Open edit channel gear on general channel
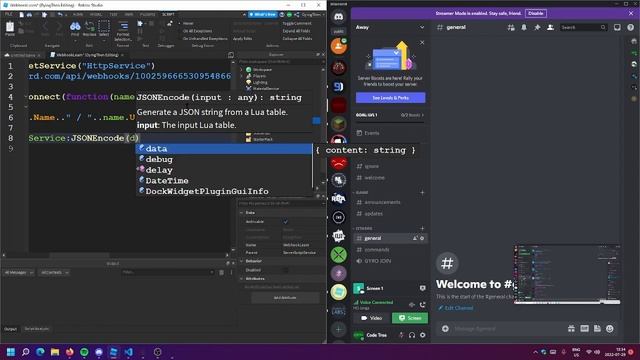Image resolution: width=640 pixels, height=360 pixels. pyautogui.click(x=422, y=238)
